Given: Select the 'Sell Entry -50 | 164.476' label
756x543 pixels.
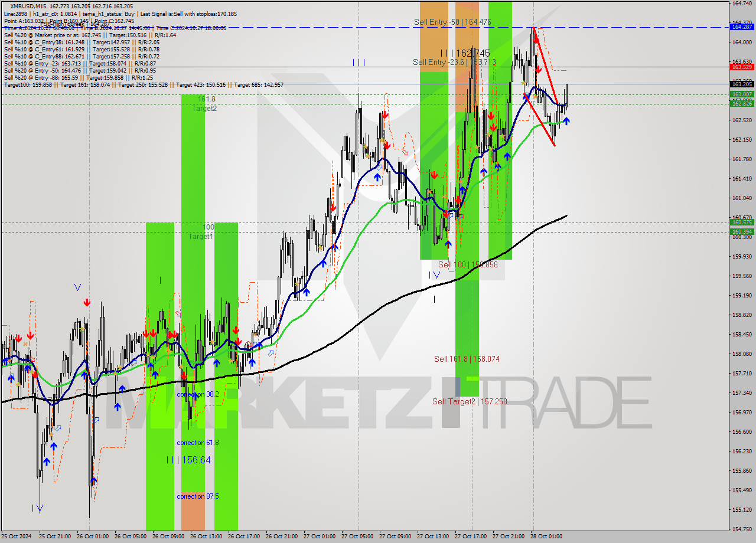Looking at the screenshot, I should pos(452,22).
